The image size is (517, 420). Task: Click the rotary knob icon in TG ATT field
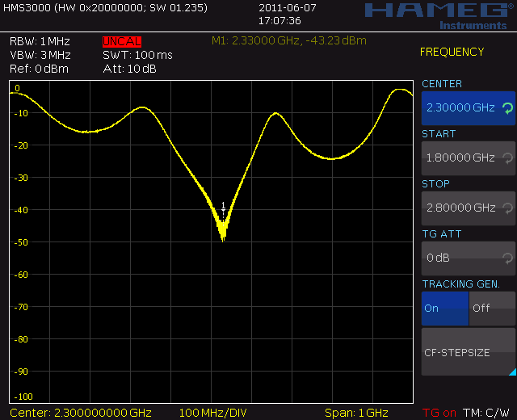507,258
